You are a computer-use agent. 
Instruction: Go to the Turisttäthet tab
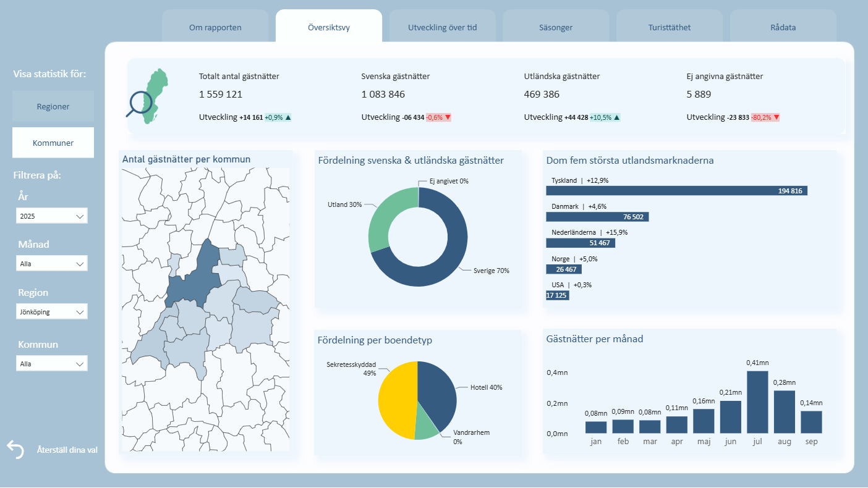[670, 27]
